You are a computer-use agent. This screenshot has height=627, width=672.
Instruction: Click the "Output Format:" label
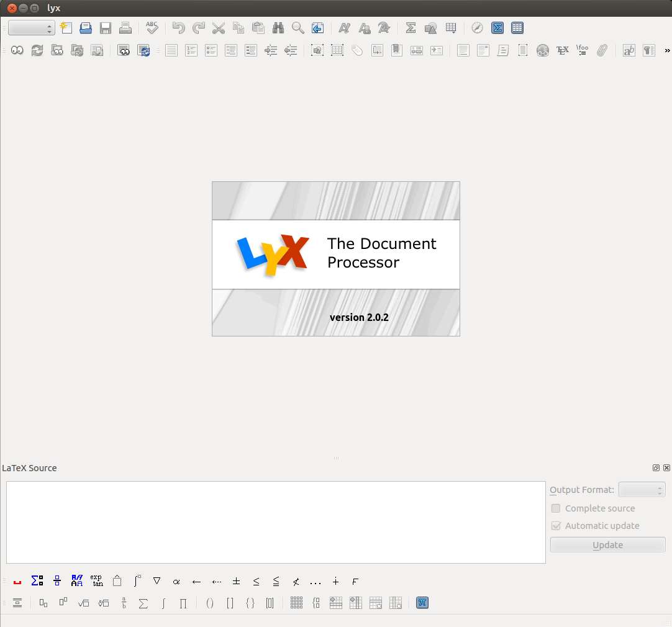point(581,490)
